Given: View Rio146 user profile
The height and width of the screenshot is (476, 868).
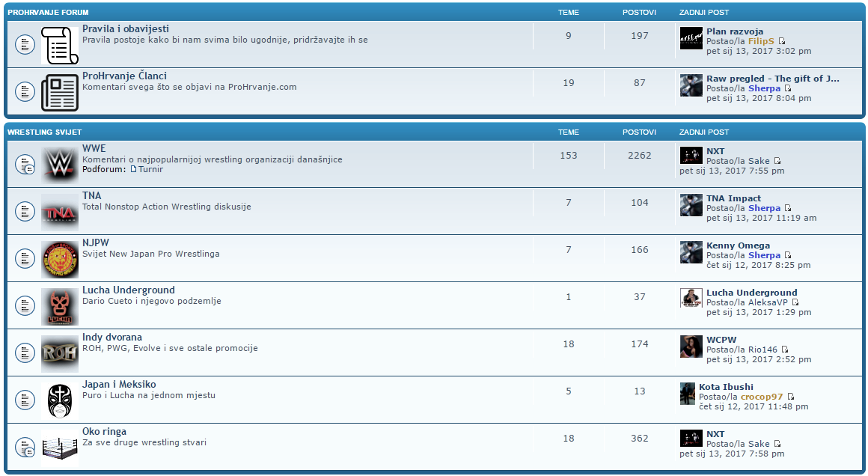Looking at the screenshot, I should [x=762, y=350].
